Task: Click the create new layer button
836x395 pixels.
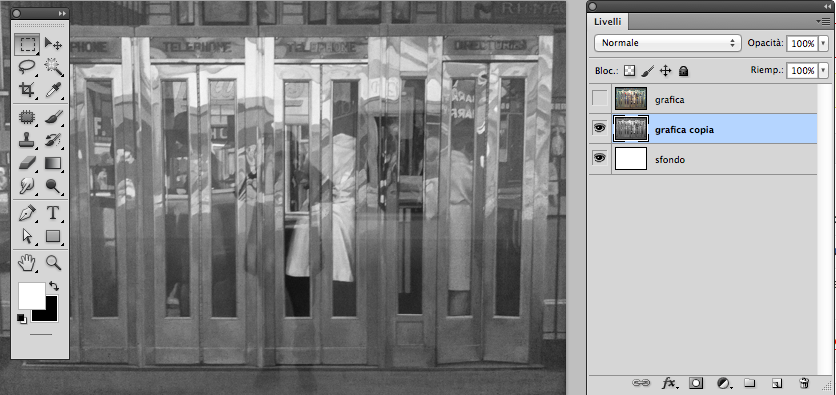Action: tap(777, 383)
